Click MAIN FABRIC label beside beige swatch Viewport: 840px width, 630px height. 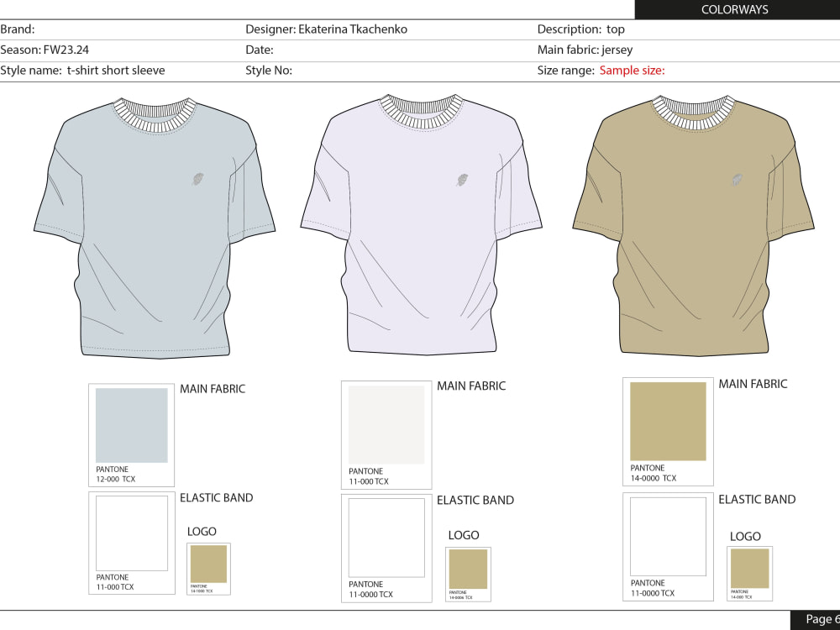tap(753, 384)
